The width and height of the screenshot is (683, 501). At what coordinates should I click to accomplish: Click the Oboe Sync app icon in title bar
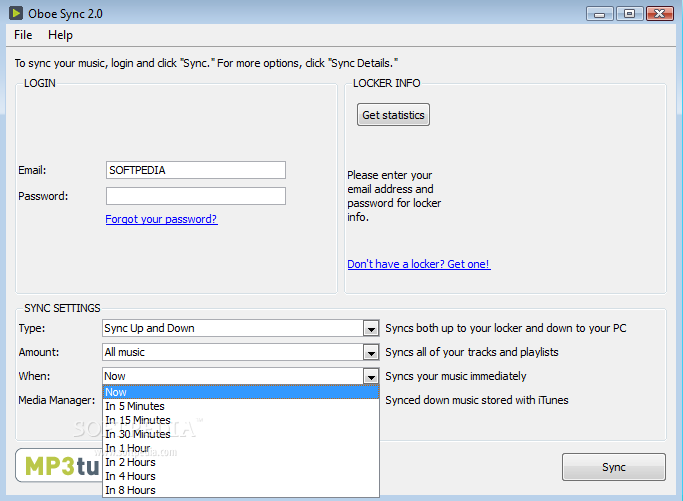16,13
